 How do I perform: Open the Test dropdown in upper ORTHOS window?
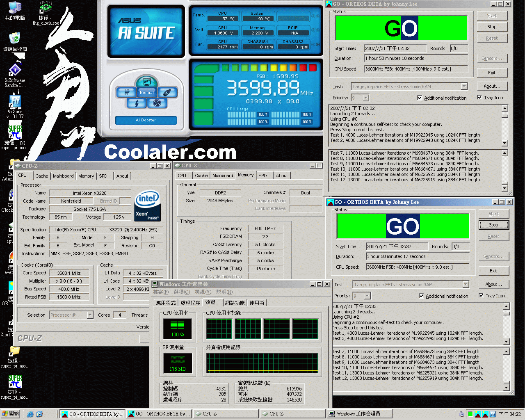click(x=464, y=87)
